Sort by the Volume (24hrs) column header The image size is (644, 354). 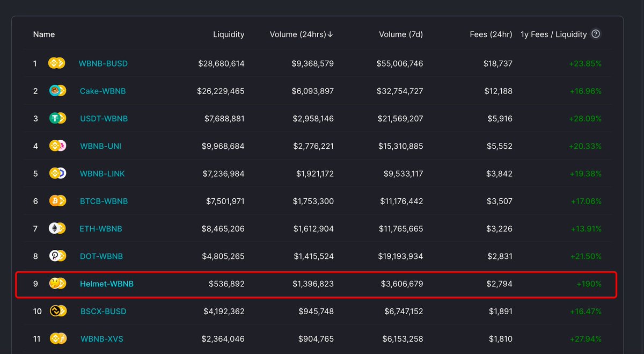[x=302, y=34]
